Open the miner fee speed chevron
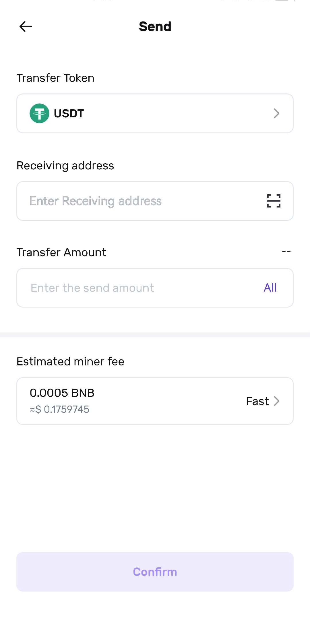 (277, 401)
